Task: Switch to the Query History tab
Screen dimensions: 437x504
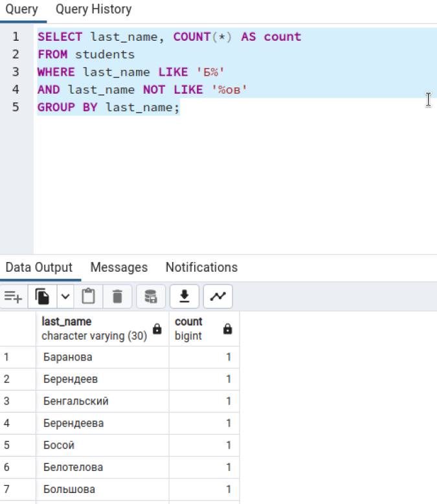Action: [x=94, y=10]
